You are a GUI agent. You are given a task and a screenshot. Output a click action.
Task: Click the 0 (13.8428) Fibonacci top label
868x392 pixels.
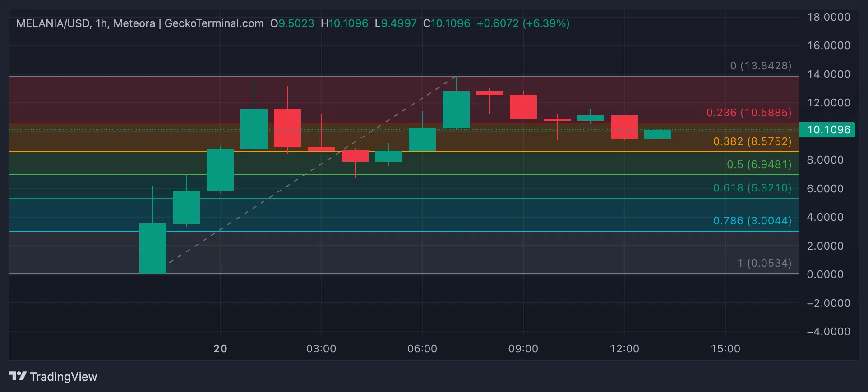[761, 66]
